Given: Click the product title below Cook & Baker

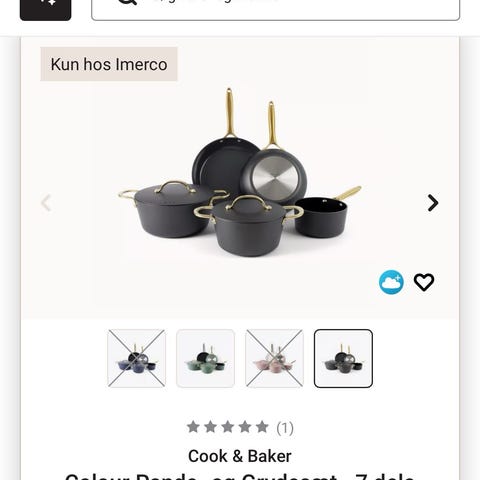Looking at the screenshot, I should pyautogui.click(x=240, y=476).
